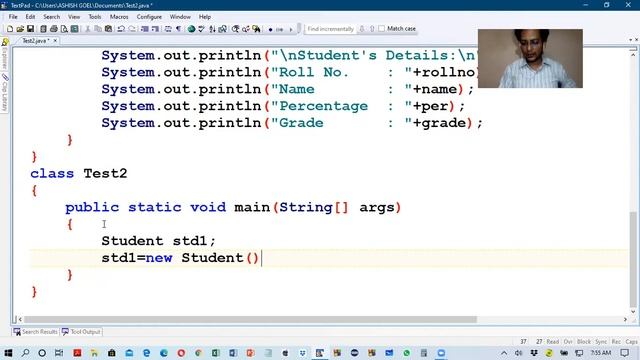Open Task View on the taskbar
Viewport: 640px width, 360px height.
tap(59, 353)
